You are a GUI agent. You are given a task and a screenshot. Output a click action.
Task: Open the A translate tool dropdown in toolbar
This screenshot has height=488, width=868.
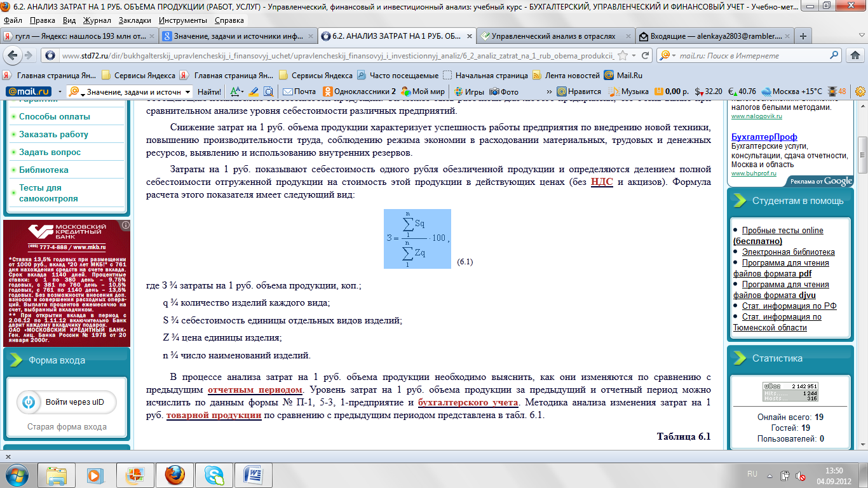(236, 91)
